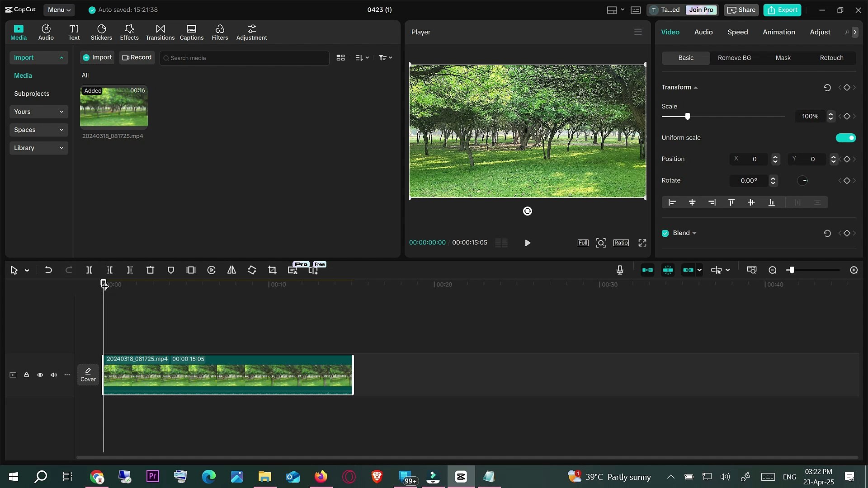Click the Scale slider handle

(x=687, y=117)
